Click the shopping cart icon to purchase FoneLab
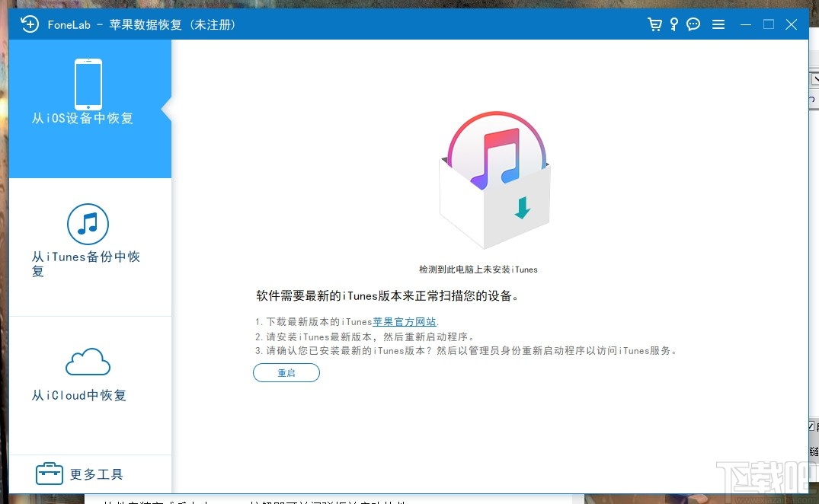 coord(654,24)
